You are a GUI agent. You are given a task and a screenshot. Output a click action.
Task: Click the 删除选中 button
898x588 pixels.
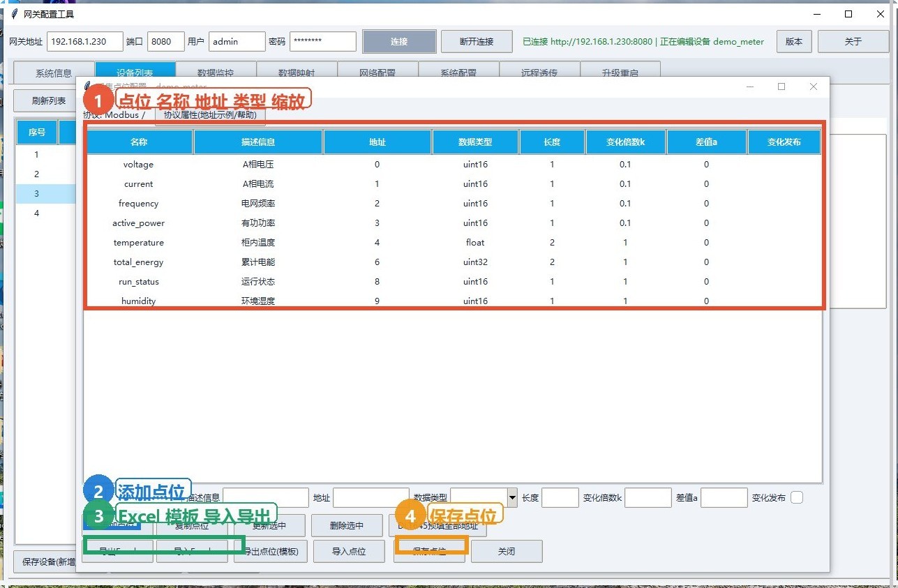point(347,526)
